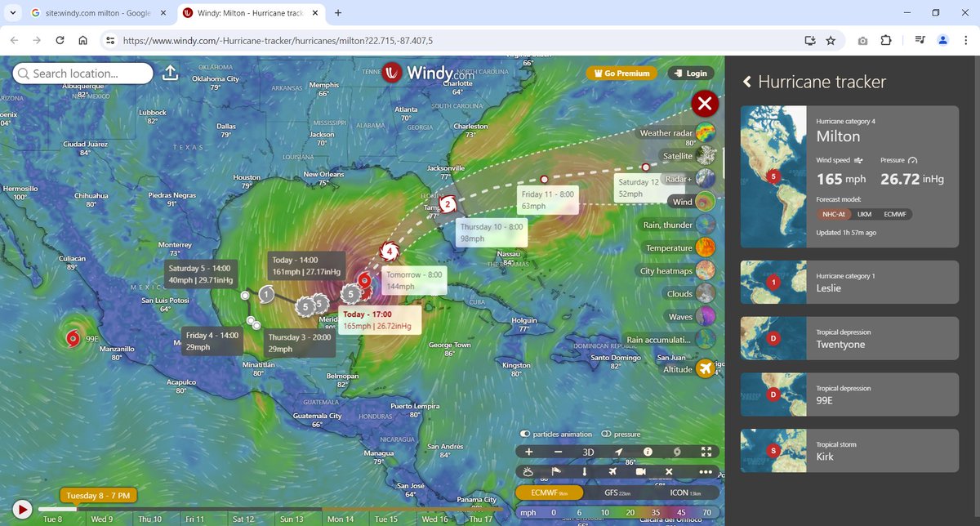This screenshot has width=980, height=526.
Task: Show temperature thermometer POI on map
Action: [585, 471]
